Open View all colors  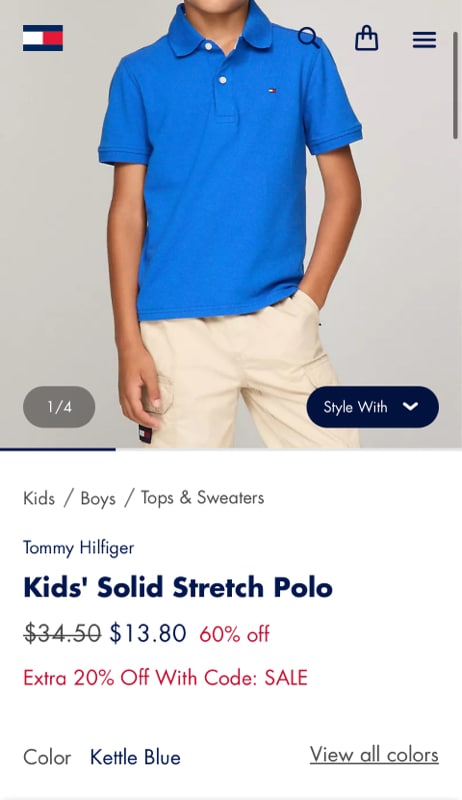[374, 755]
